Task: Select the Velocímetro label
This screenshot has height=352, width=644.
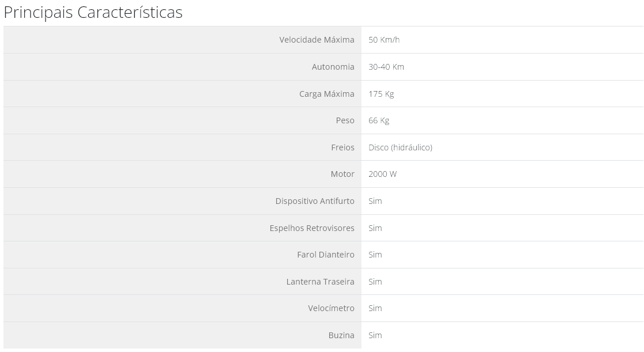Action: 331,308
